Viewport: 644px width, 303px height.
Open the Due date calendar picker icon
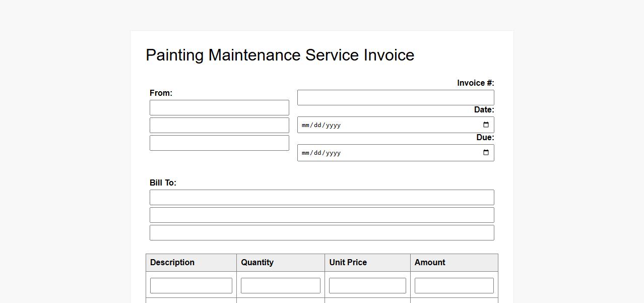click(486, 153)
